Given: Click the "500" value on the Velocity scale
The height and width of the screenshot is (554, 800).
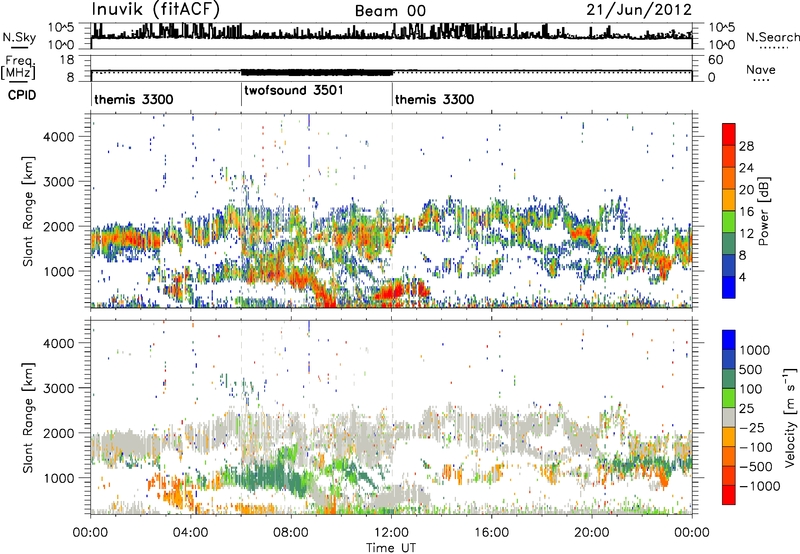Looking at the screenshot, I should [x=753, y=370].
